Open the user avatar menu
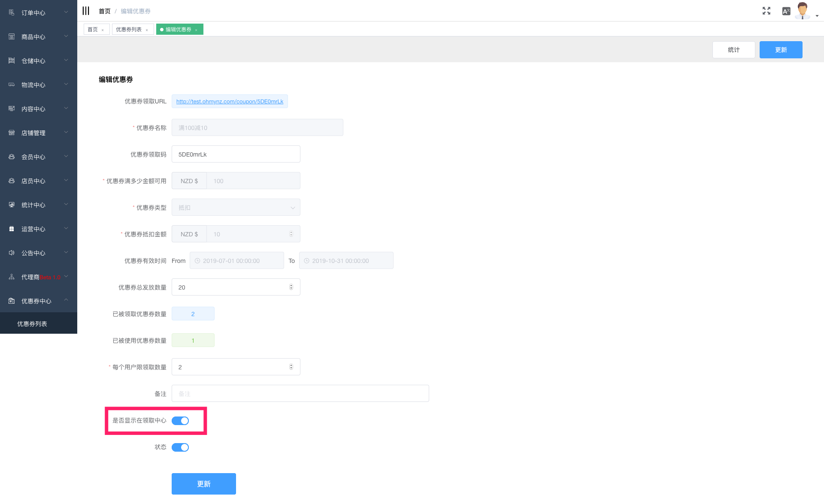 [x=803, y=11]
